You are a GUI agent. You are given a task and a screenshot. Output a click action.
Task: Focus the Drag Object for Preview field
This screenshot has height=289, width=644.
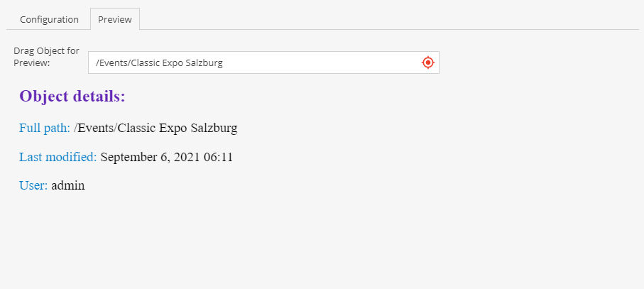(256, 62)
